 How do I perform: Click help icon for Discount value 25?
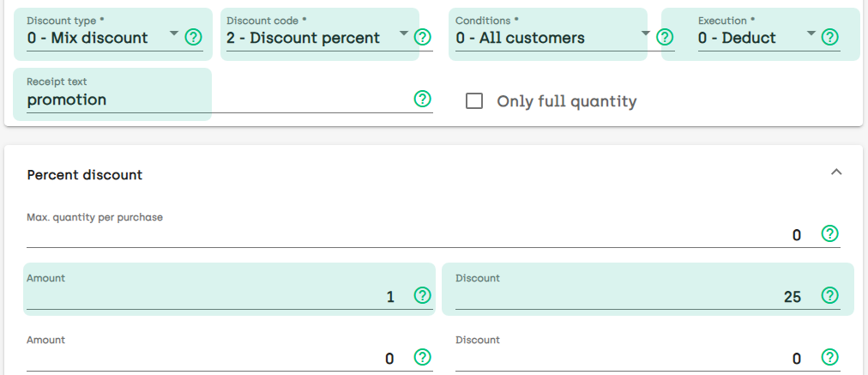829,296
